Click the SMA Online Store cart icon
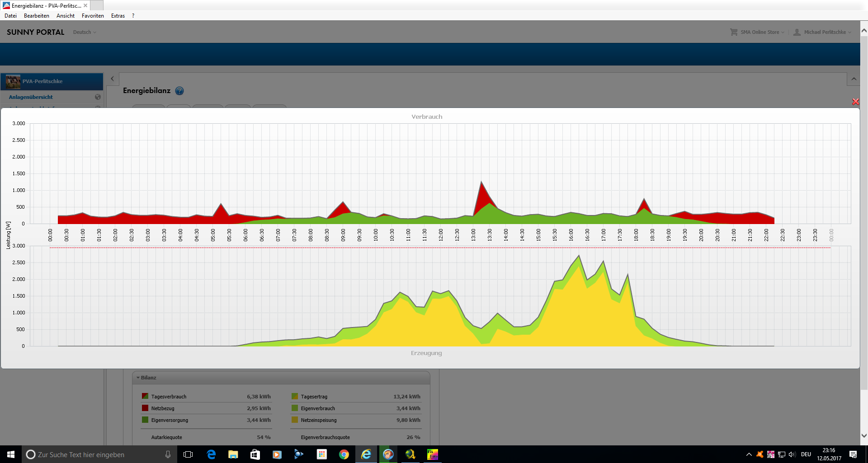The image size is (868, 463). [734, 32]
